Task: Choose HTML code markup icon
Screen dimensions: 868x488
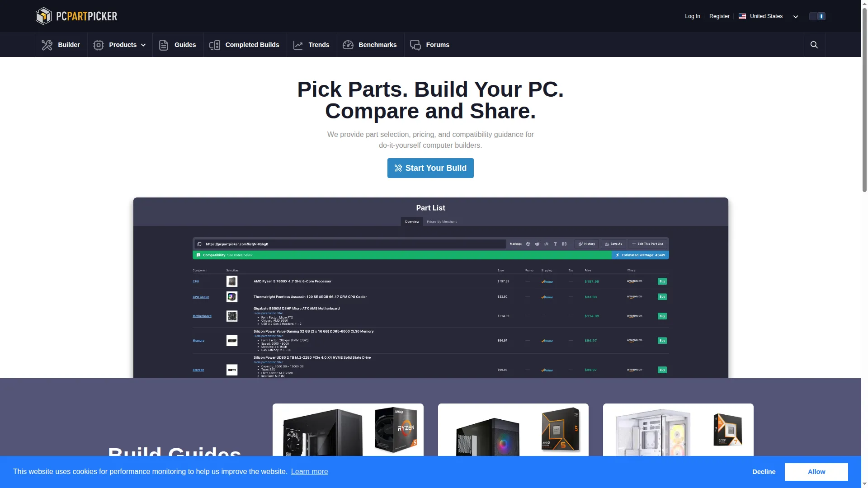Action: point(546,244)
